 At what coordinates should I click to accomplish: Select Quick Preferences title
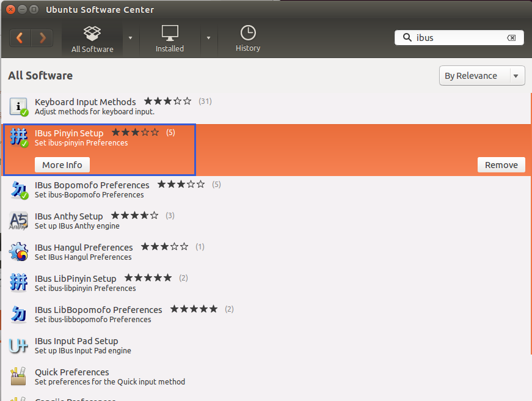[x=72, y=372]
